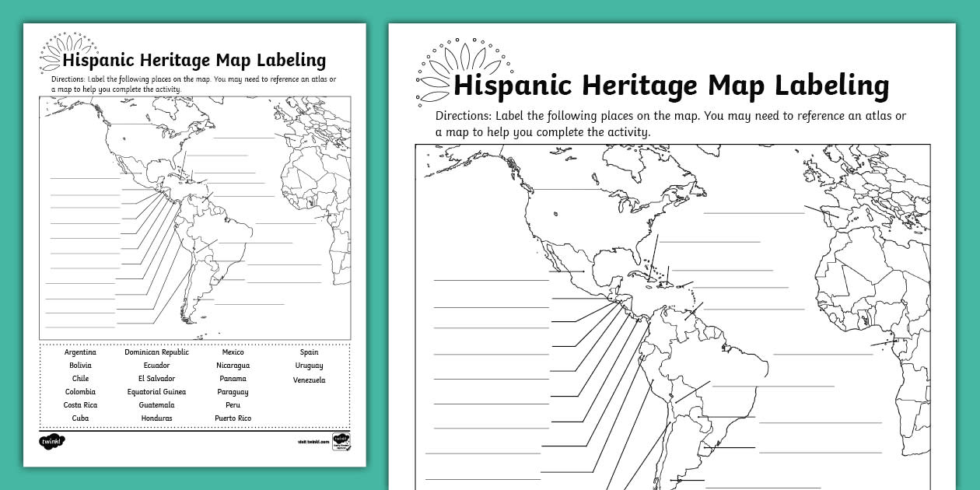
Task: Select the word Argentina in the word bank
Action: [x=81, y=352]
